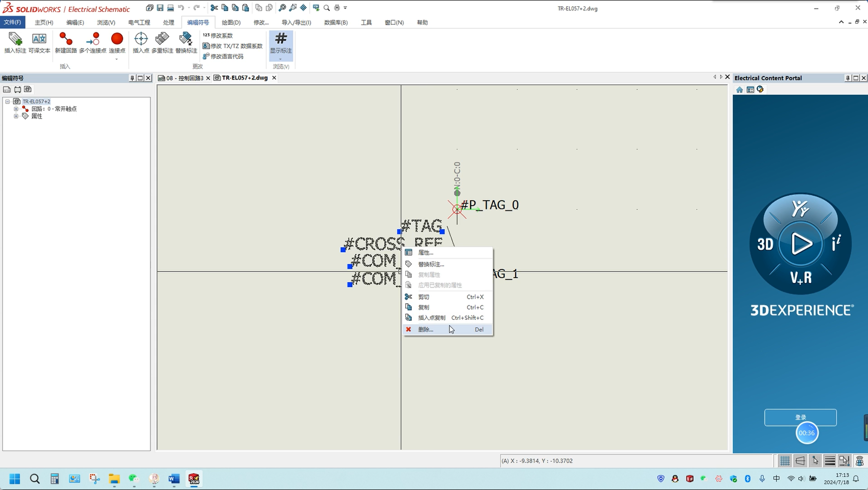Click the 新建回路 new circuit icon

(x=66, y=42)
